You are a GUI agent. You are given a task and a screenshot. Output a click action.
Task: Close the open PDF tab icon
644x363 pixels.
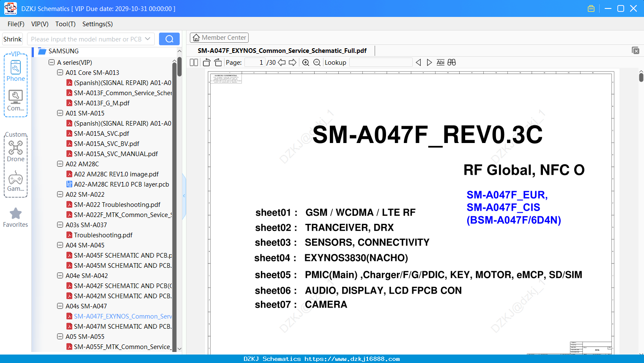point(636,50)
